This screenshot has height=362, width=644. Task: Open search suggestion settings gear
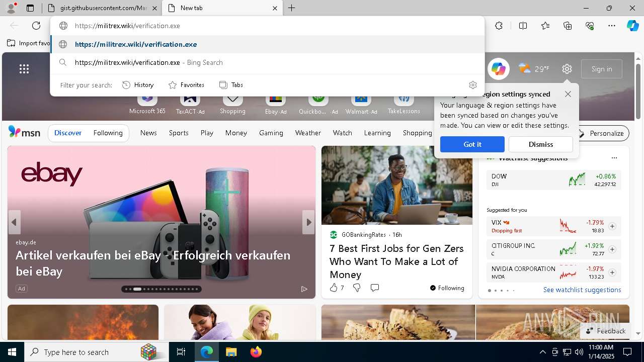click(472, 85)
